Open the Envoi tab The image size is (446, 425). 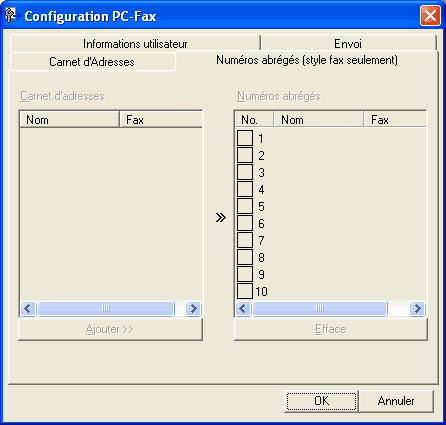[348, 43]
